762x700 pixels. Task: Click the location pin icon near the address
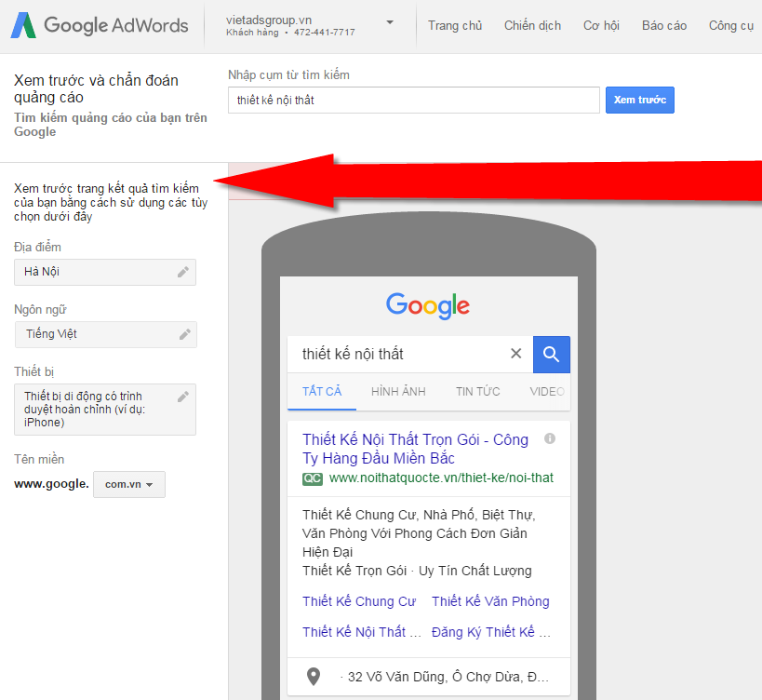click(313, 678)
